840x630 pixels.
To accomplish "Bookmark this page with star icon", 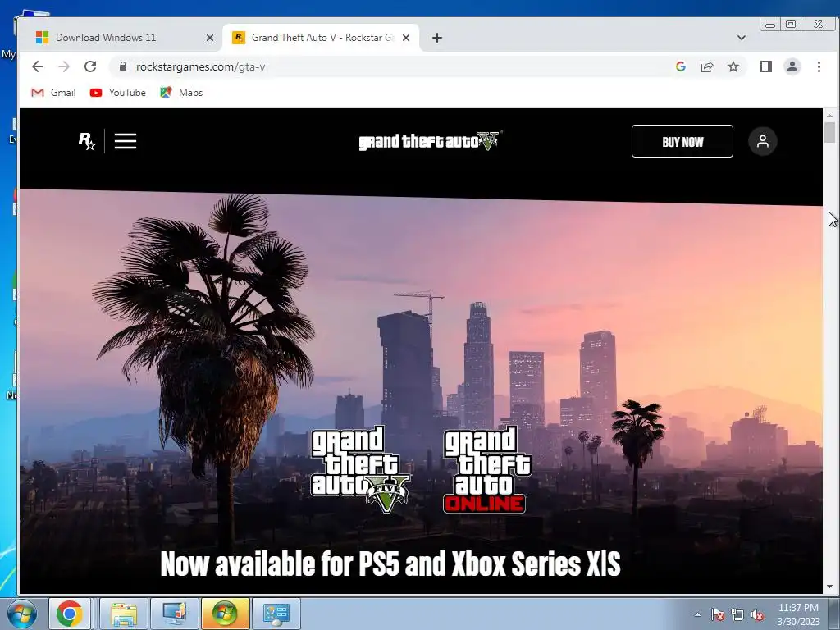I will [733, 66].
